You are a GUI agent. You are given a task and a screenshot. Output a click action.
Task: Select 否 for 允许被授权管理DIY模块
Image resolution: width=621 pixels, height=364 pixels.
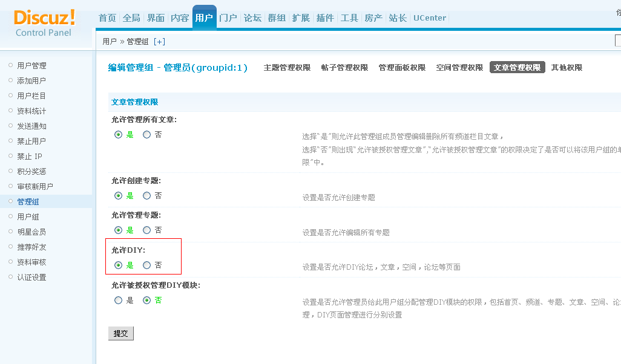tap(146, 301)
